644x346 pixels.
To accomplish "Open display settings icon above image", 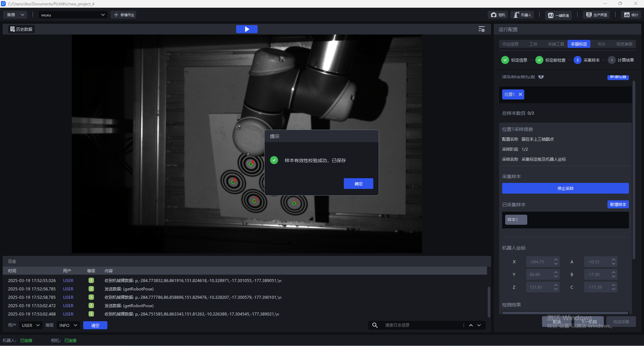I will tap(481, 29).
